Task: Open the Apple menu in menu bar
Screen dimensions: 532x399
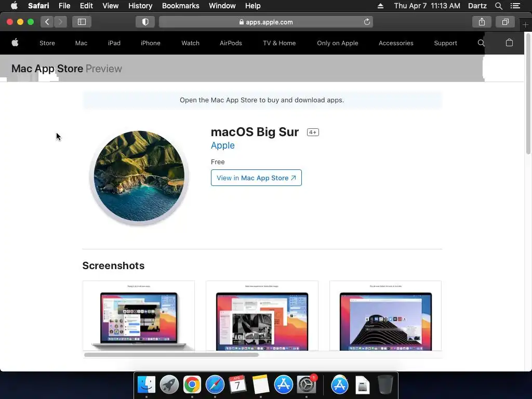Action: point(14,6)
